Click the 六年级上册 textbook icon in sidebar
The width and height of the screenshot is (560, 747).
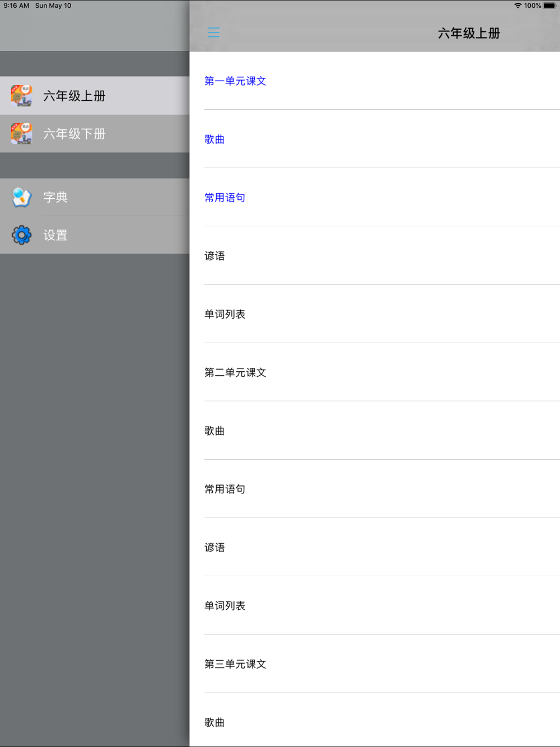coord(22,96)
